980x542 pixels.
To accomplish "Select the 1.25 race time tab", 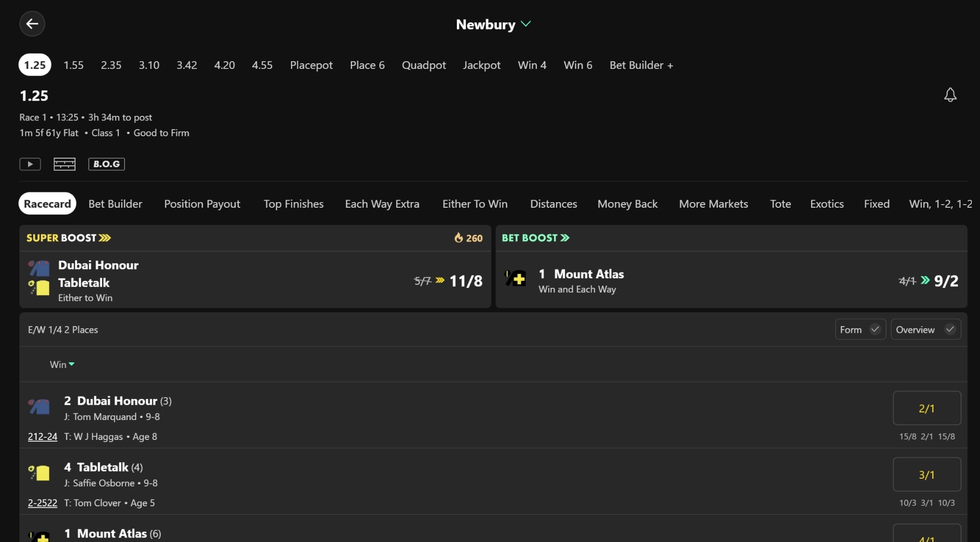I will (x=35, y=65).
